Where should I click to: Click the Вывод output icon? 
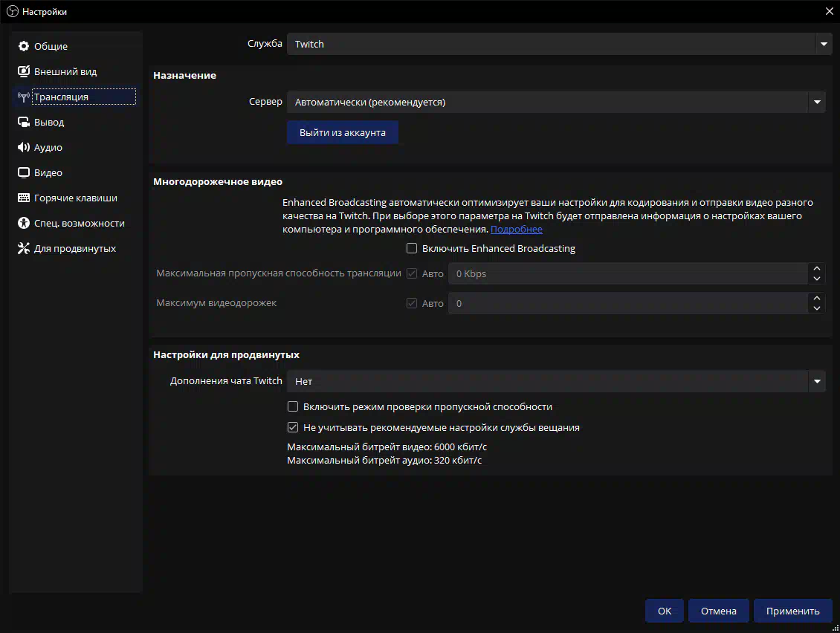click(x=24, y=122)
